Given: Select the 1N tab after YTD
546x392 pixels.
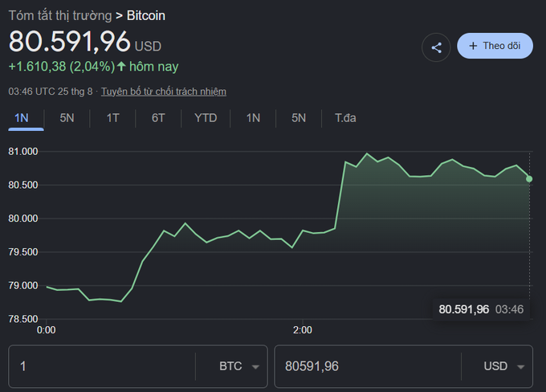Looking at the screenshot, I should (x=253, y=118).
